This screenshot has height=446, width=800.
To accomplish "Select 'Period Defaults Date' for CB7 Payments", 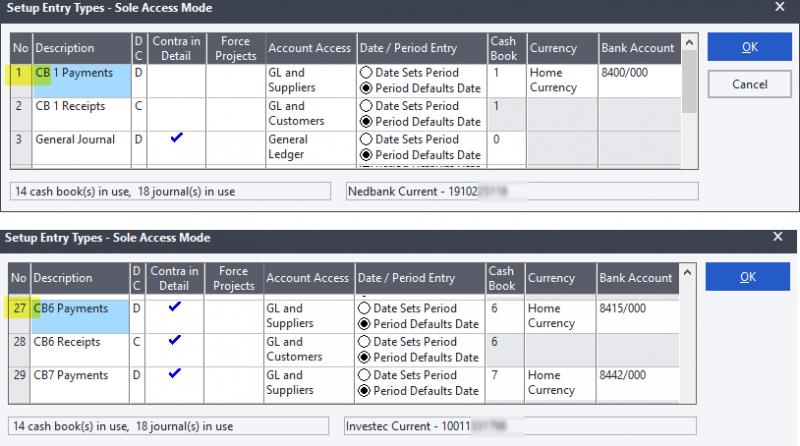I will click(x=365, y=390).
